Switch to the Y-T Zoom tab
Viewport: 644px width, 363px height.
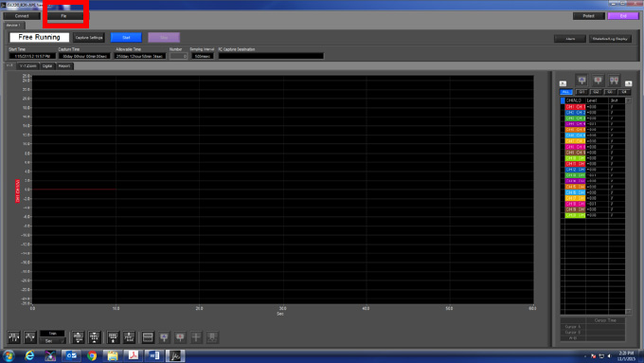coord(27,65)
